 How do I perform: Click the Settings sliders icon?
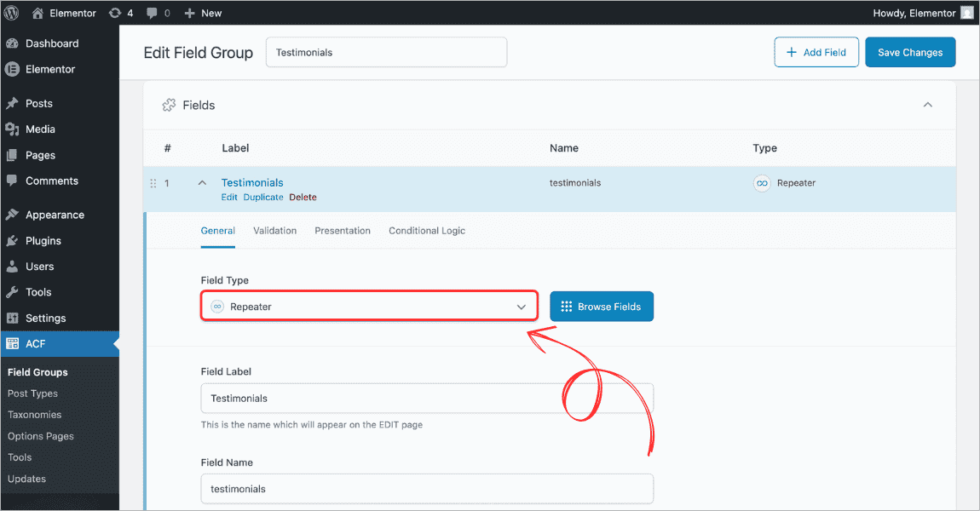[x=12, y=318]
